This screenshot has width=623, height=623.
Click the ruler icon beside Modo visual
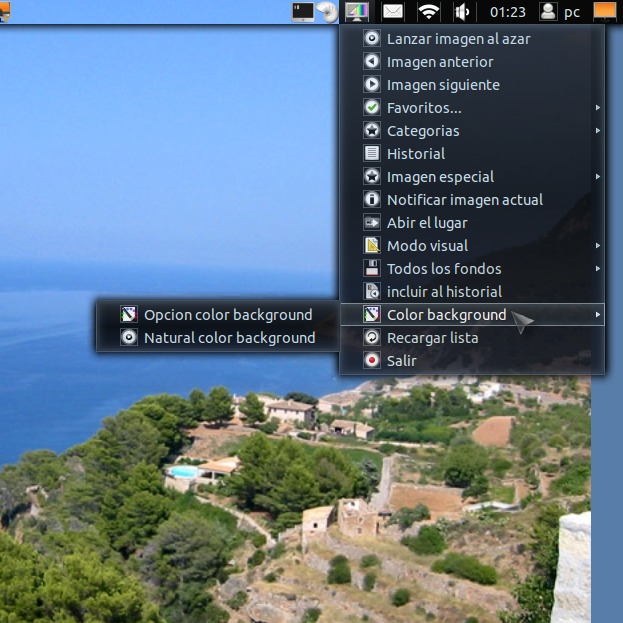(372, 246)
